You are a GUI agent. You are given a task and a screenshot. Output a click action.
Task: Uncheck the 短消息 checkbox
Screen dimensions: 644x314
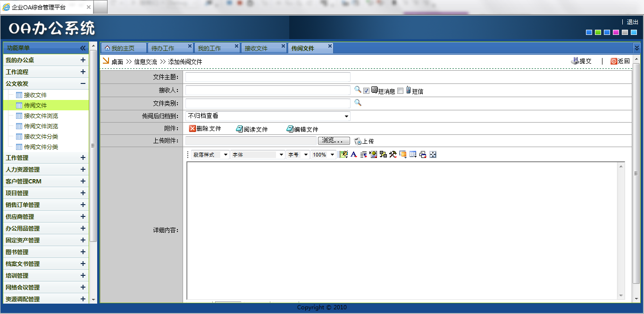point(366,91)
